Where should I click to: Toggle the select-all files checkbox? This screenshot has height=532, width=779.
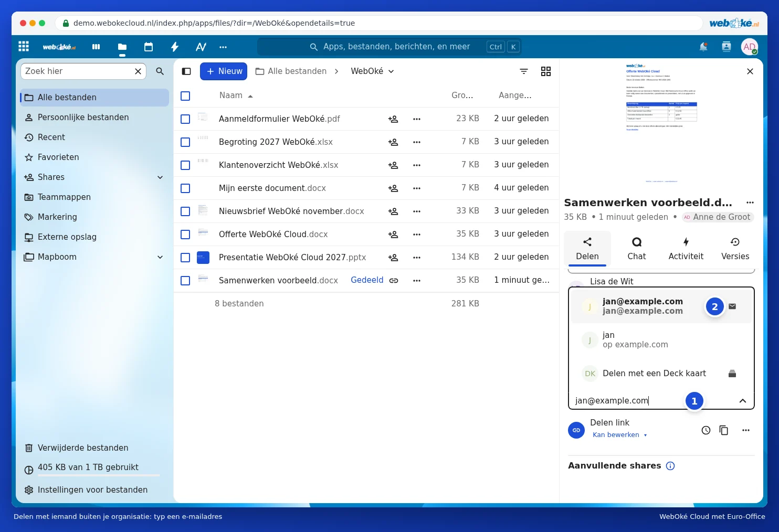pyautogui.click(x=185, y=96)
